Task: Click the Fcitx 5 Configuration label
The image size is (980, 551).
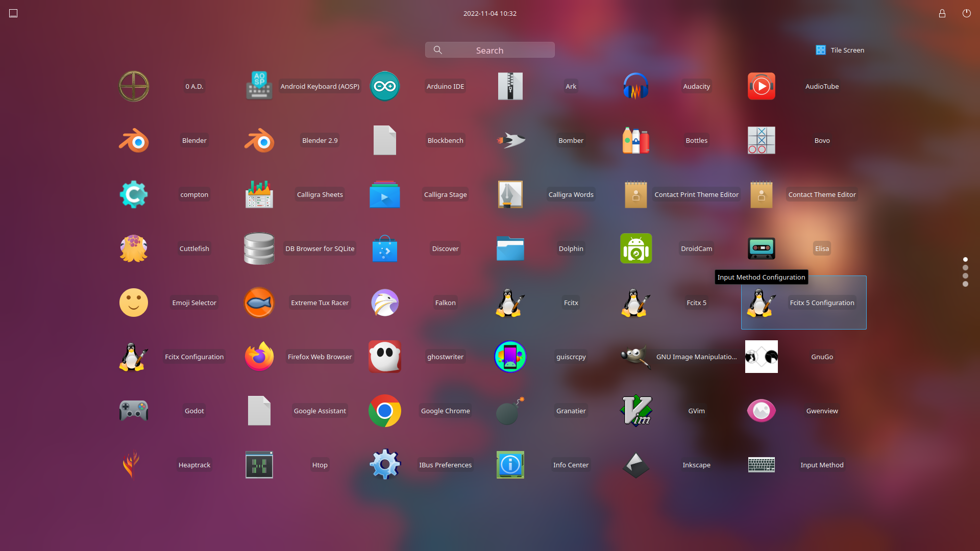Action: pyautogui.click(x=822, y=303)
